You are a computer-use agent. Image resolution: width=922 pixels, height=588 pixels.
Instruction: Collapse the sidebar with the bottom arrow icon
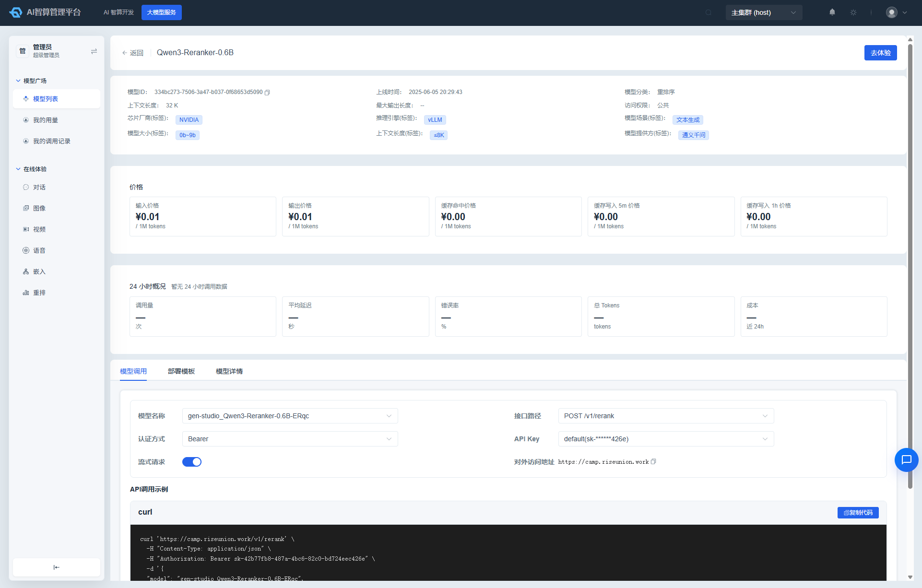tap(57, 567)
